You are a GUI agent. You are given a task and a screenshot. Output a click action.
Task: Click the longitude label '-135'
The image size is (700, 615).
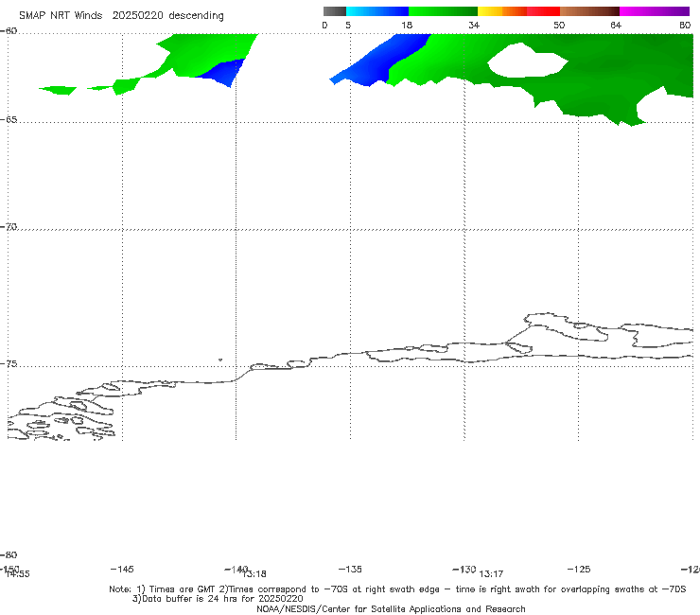350,569
